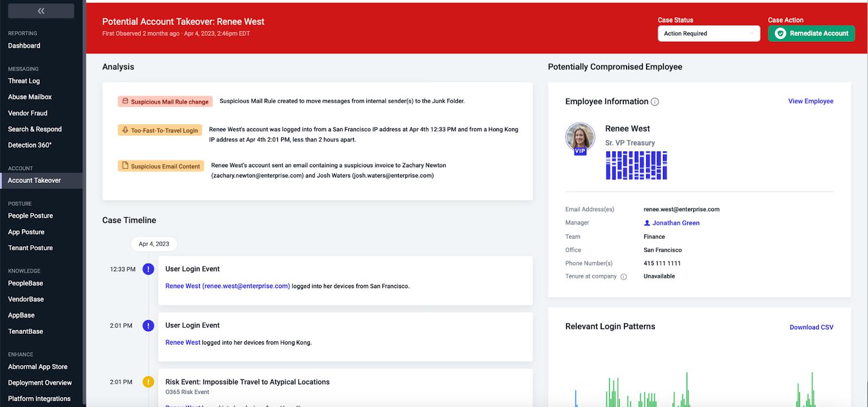Open Renee West link in Hong Kong login event
868x407 pixels.
pyautogui.click(x=183, y=342)
